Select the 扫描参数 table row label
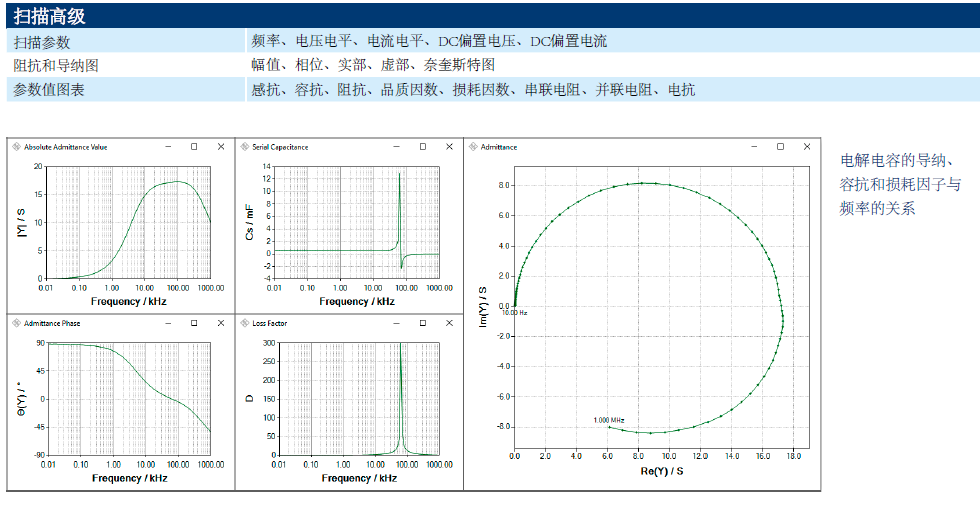The image size is (980, 510). [x=42, y=42]
